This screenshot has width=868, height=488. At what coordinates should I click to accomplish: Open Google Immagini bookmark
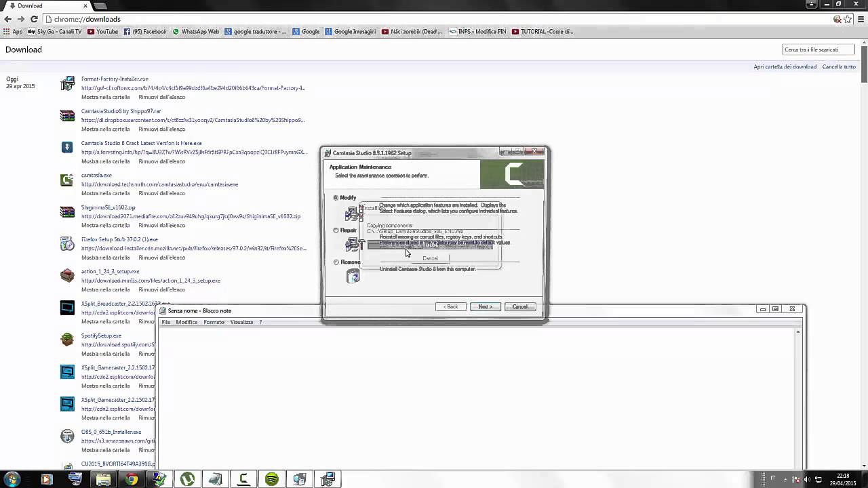tap(350, 31)
